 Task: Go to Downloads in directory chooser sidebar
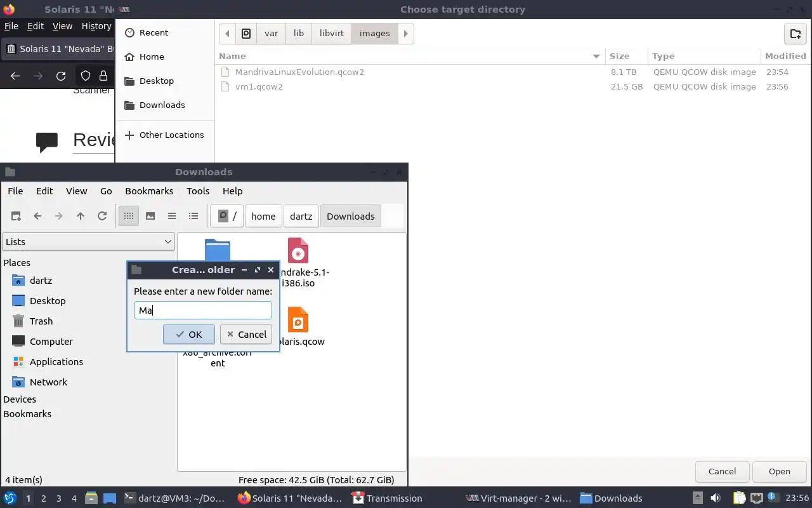(162, 105)
